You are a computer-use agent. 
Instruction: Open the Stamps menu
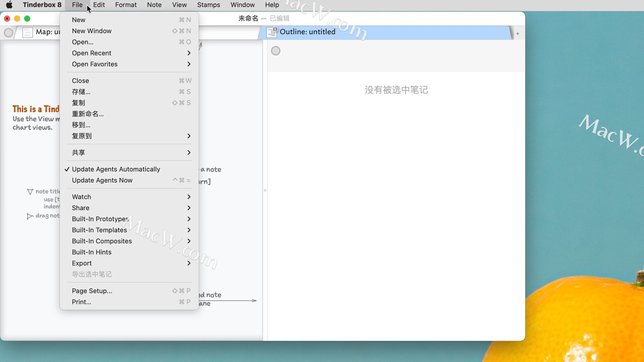point(209,5)
